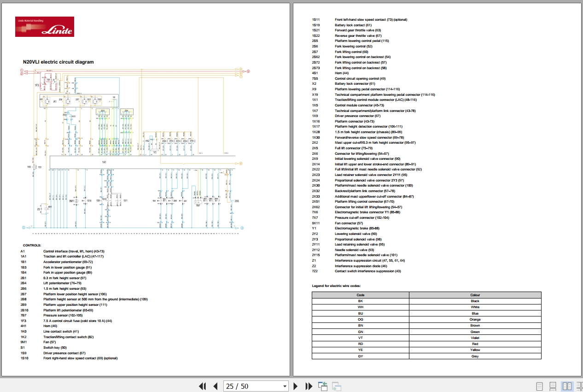Viewport: 583px width, 392px height.
Task: Click the greyed next view icon
Action: [x=337, y=386]
